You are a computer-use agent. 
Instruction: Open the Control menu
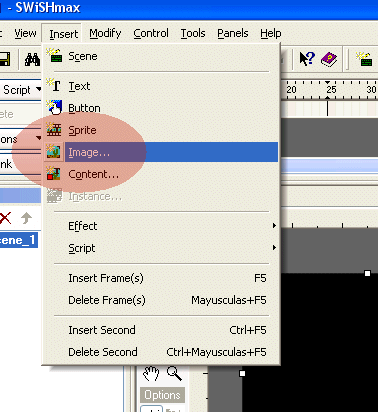click(x=151, y=33)
